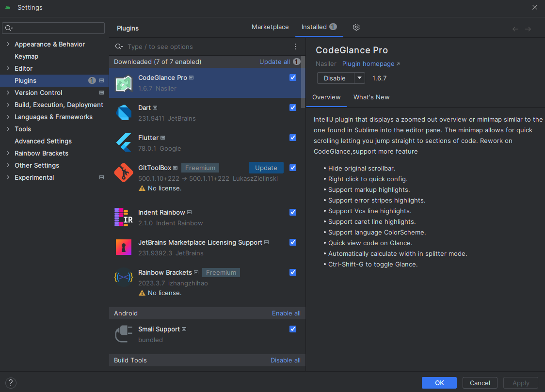Image resolution: width=545 pixels, height=392 pixels.
Task: Click the Dart plugin icon
Action: click(124, 113)
